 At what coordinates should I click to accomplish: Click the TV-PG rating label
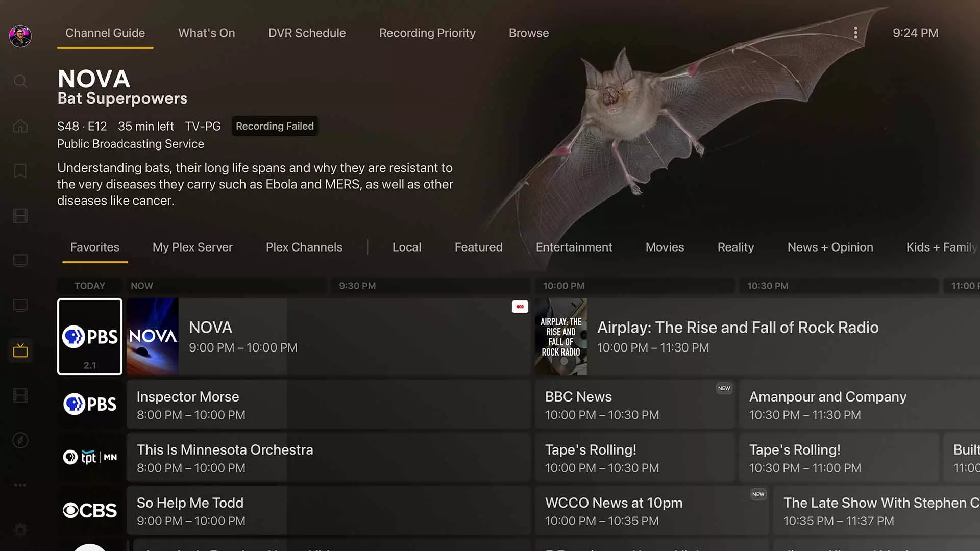pyautogui.click(x=203, y=126)
